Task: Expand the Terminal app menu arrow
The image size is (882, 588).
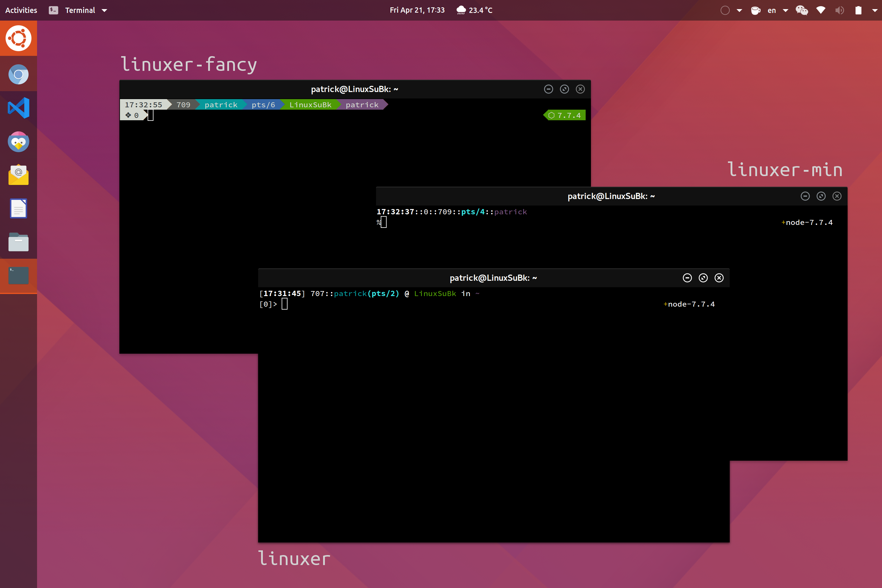Action: click(x=105, y=11)
